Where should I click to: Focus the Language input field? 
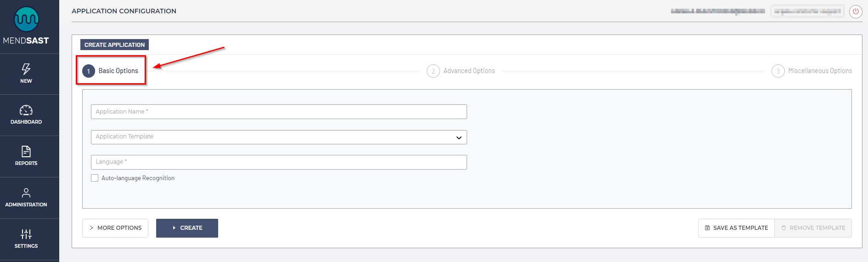click(278, 162)
